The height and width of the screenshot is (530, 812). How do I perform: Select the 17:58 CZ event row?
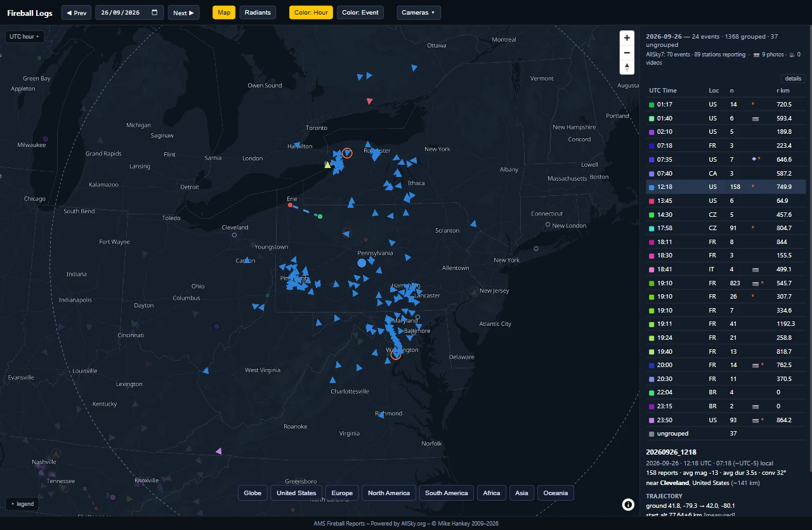pyautogui.click(x=726, y=228)
